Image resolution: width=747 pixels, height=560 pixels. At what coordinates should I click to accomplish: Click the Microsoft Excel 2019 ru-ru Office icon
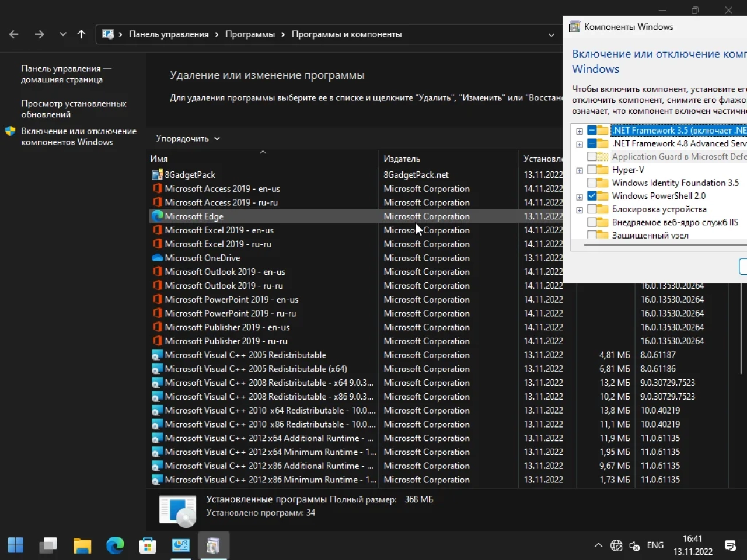(157, 244)
